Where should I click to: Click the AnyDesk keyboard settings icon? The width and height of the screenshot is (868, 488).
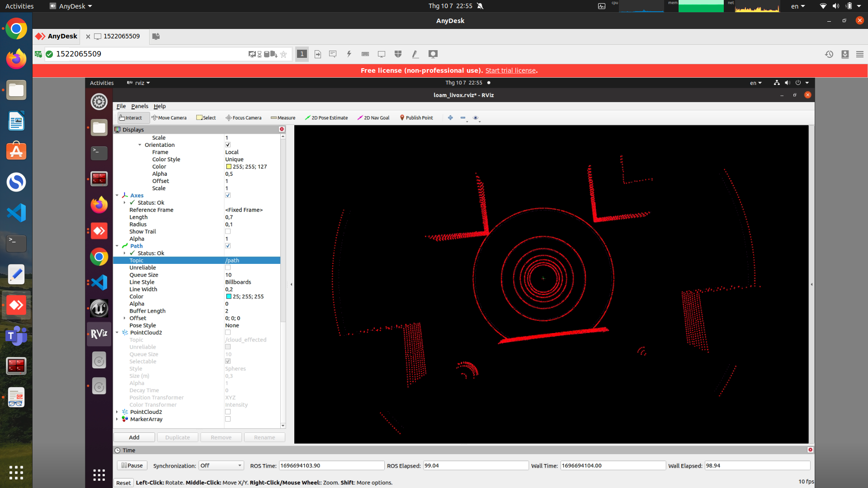[x=365, y=54]
